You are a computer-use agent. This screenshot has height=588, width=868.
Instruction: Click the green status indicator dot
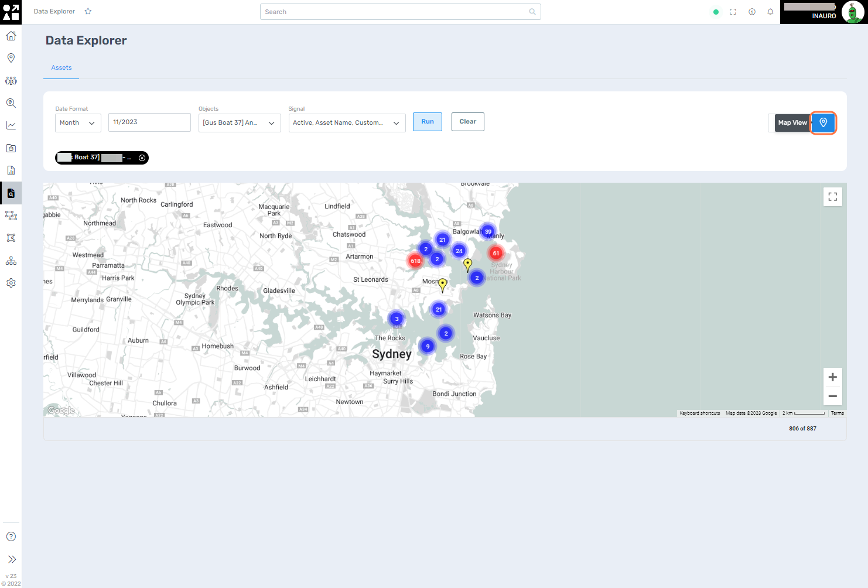[716, 12]
